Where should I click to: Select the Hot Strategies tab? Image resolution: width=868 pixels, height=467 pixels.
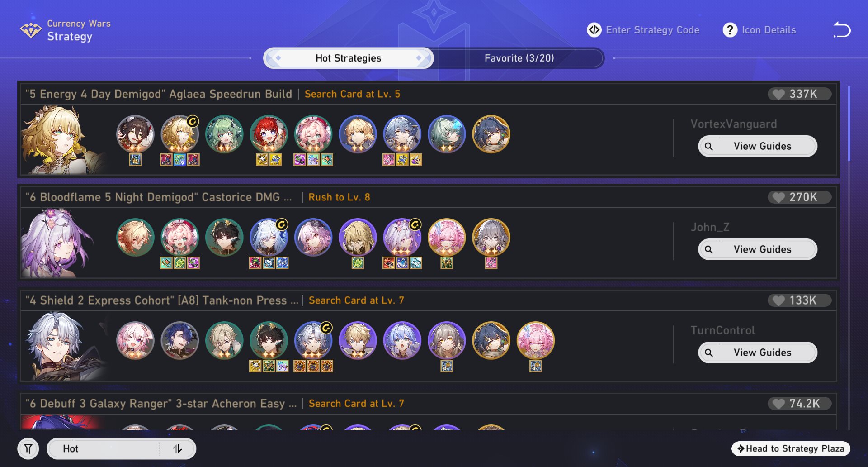348,58
